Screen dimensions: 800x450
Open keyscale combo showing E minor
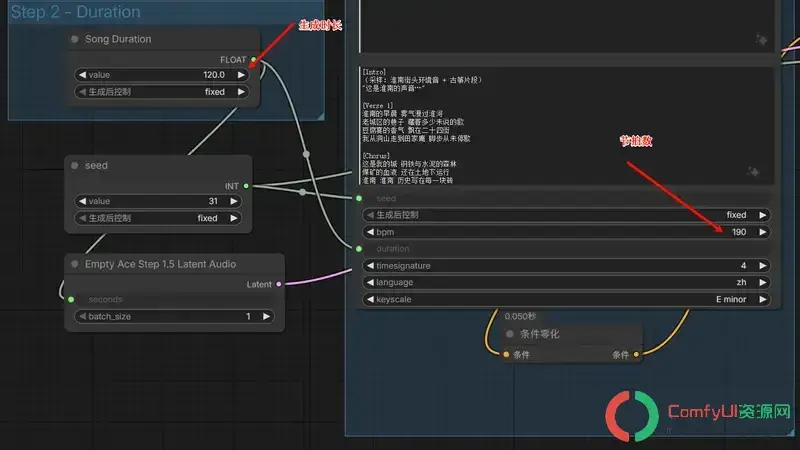566,299
